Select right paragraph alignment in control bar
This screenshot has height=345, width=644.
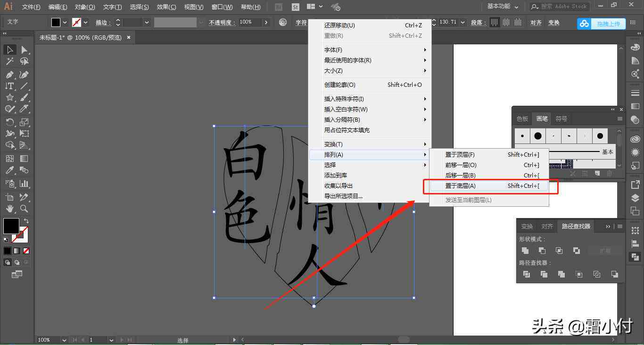click(518, 22)
